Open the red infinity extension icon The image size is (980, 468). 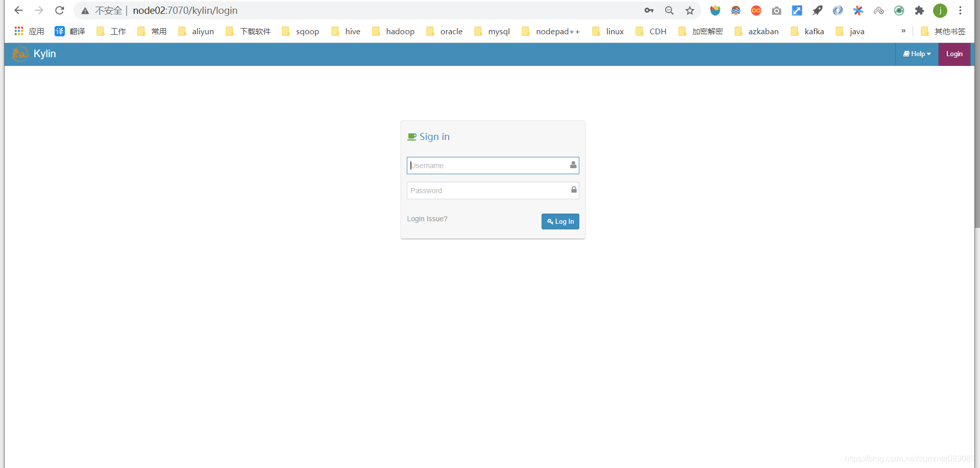(756, 10)
